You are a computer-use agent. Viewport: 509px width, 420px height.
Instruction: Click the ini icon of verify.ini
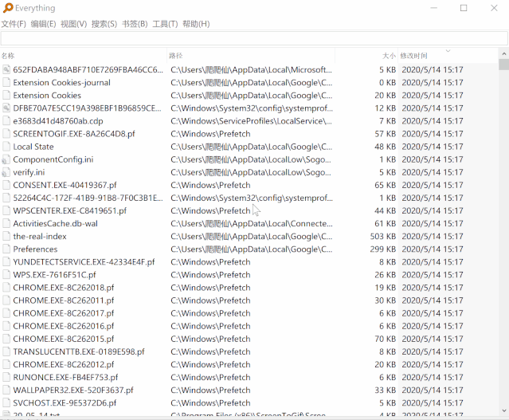(6, 172)
